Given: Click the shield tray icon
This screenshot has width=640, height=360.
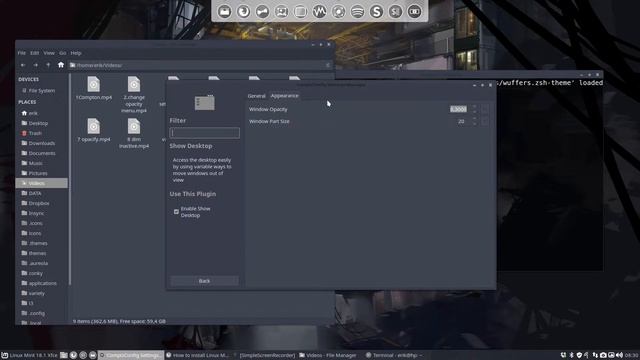Looking at the screenshot, I should (579, 356).
